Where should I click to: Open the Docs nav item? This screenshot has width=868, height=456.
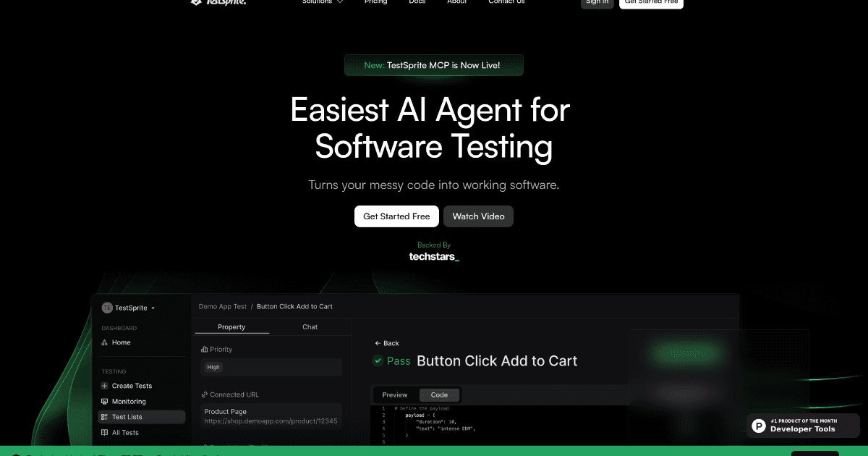[417, 1]
